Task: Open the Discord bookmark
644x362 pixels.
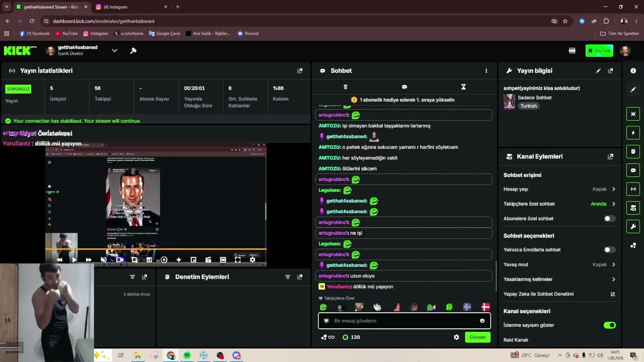Action: 248,34
